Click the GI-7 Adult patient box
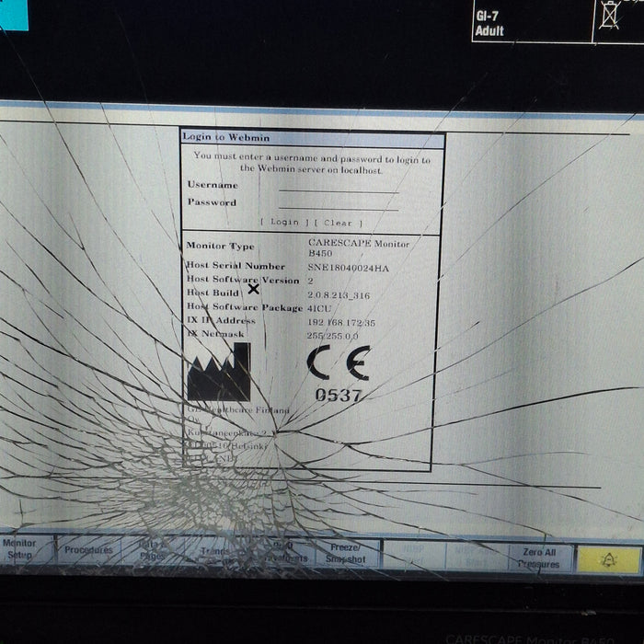The image size is (644, 644). pyautogui.click(x=532, y=21)
